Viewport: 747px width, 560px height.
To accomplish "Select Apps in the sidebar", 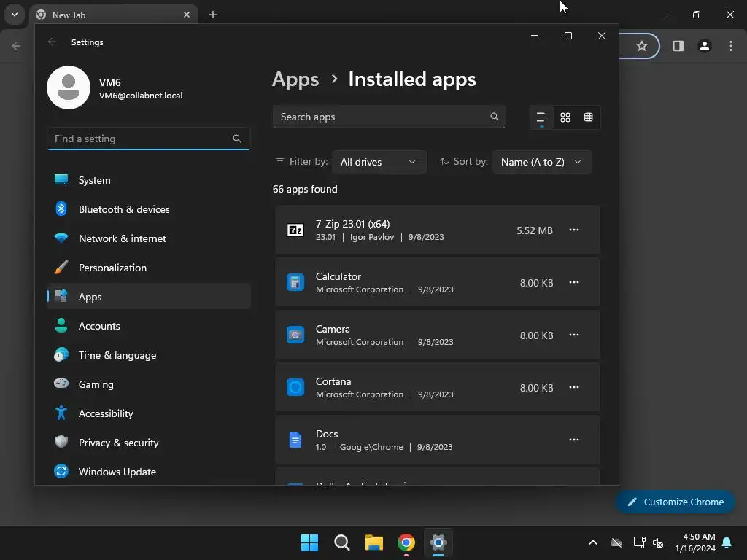I will point(149,297).
